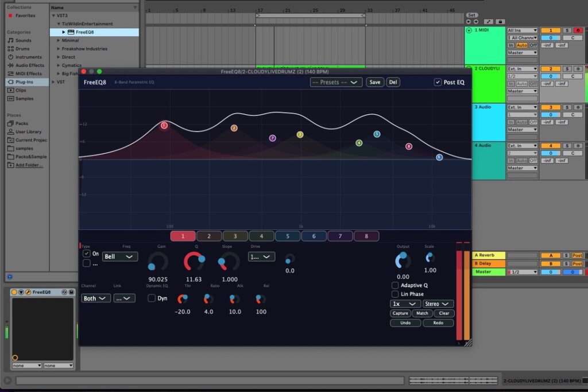588x392 pixels.
Task: Enable the Dyn dynamic EQ checkbox
Action: [152, 298]
